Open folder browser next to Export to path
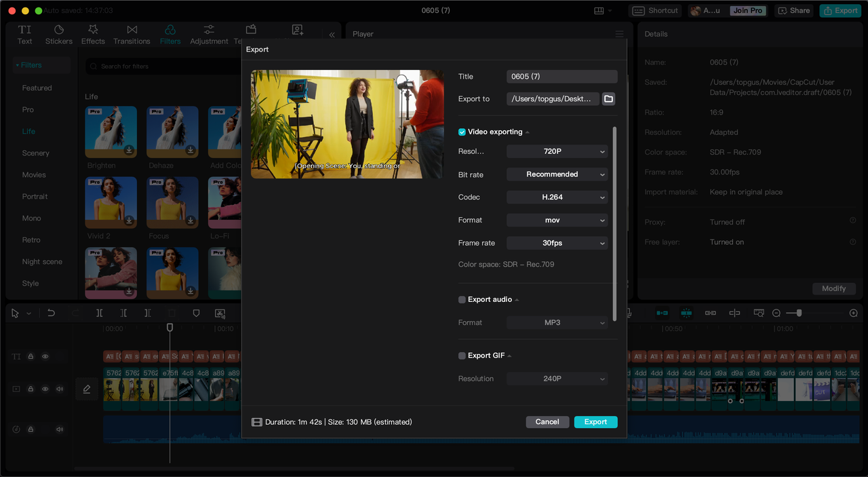The image size is (868, 477). coord(608,99)
